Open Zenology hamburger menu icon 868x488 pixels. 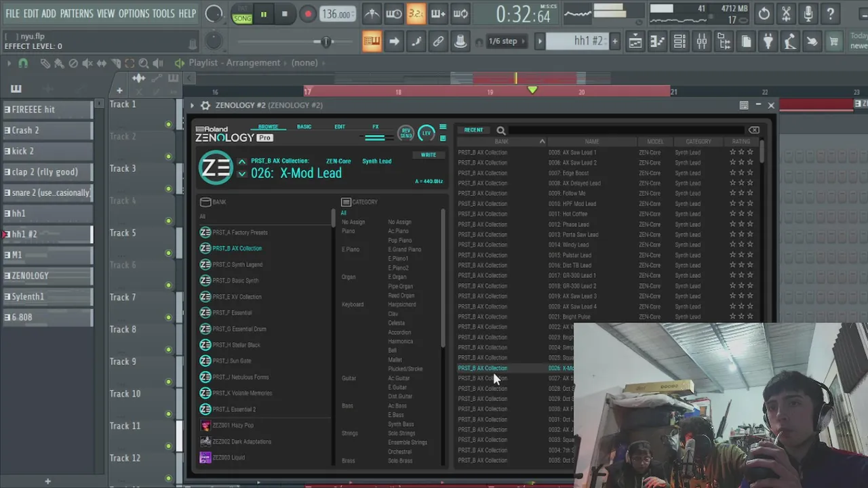[x=443, y=127]
